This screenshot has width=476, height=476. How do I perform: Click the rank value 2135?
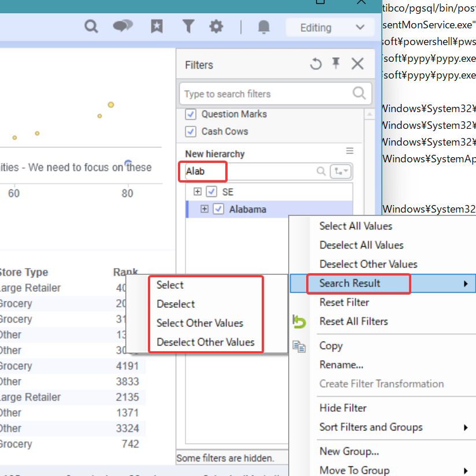pyautogui.click(x=127, y=397)
